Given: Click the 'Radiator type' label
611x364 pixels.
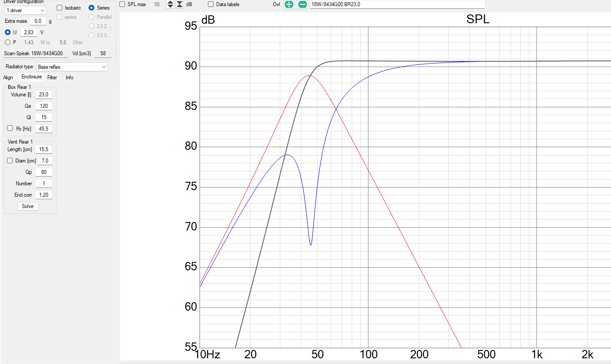Looking at the screenshot, I should 19,67.
